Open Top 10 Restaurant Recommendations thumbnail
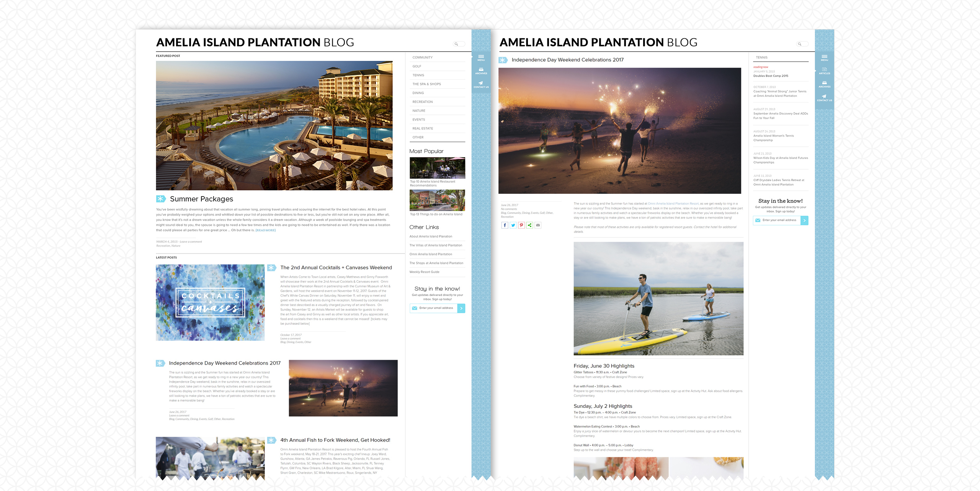 (437, 168)
